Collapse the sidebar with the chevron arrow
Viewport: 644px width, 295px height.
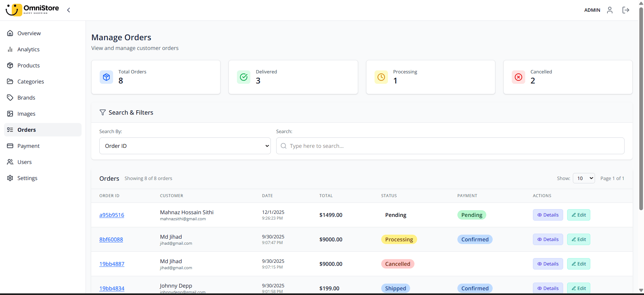click(68, 10)
